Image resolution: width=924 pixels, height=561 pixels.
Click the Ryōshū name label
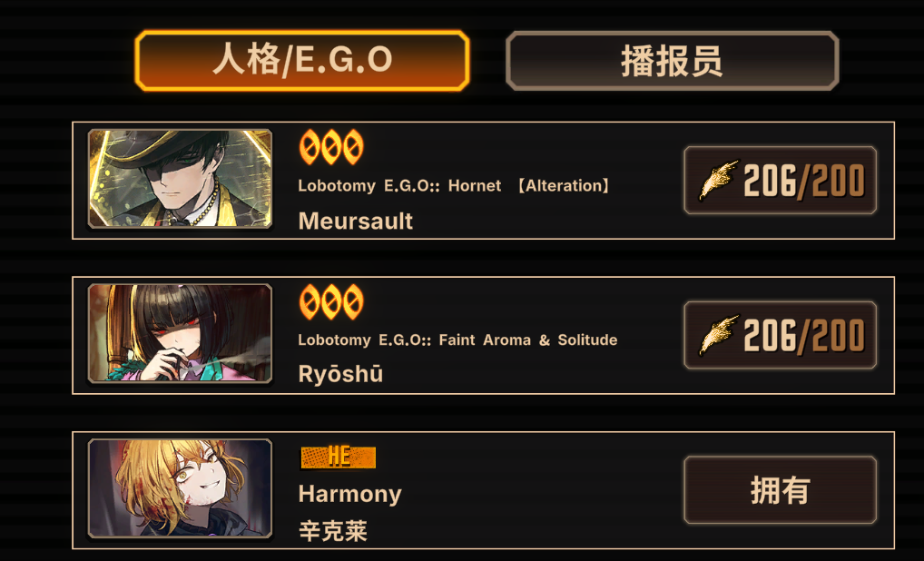point(340,374)
